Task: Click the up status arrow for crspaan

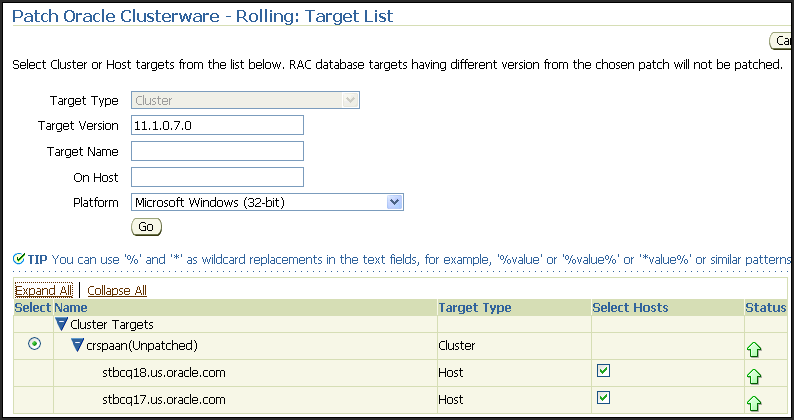Action: (x=754, y=349)
